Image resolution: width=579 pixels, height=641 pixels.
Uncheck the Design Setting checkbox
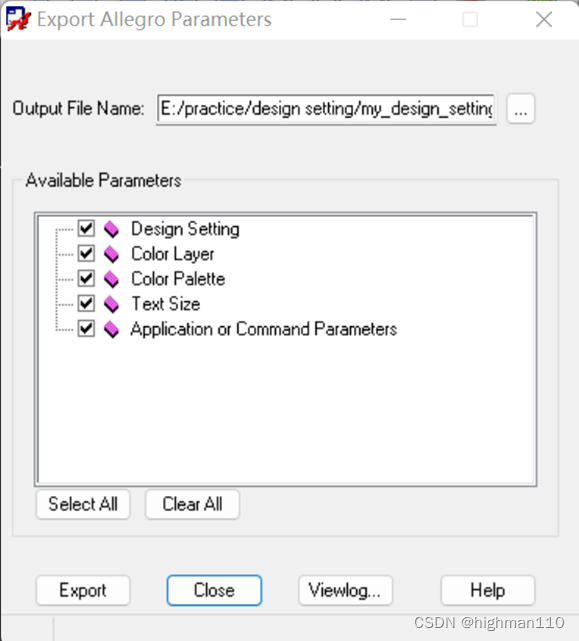pos(86,229)
